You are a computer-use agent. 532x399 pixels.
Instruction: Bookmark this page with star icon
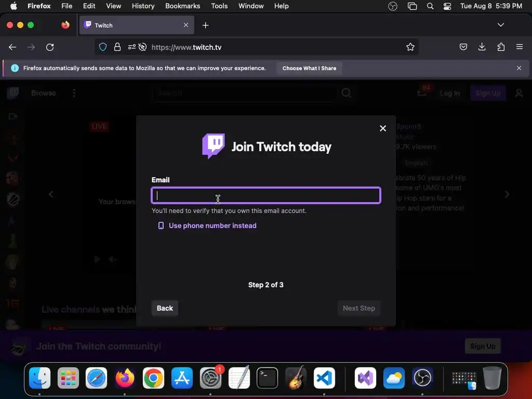[410, 47]
